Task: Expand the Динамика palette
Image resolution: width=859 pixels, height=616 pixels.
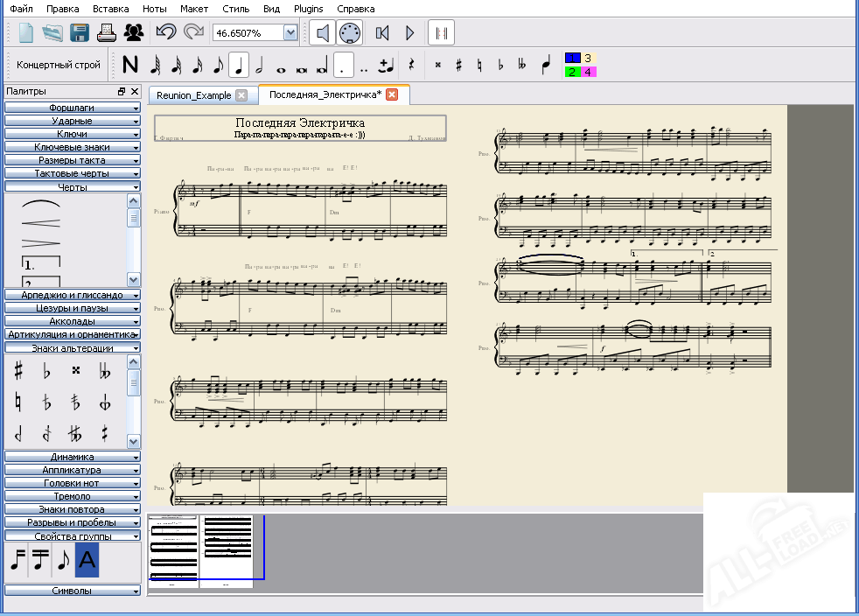Action: [x=72, y=457]
